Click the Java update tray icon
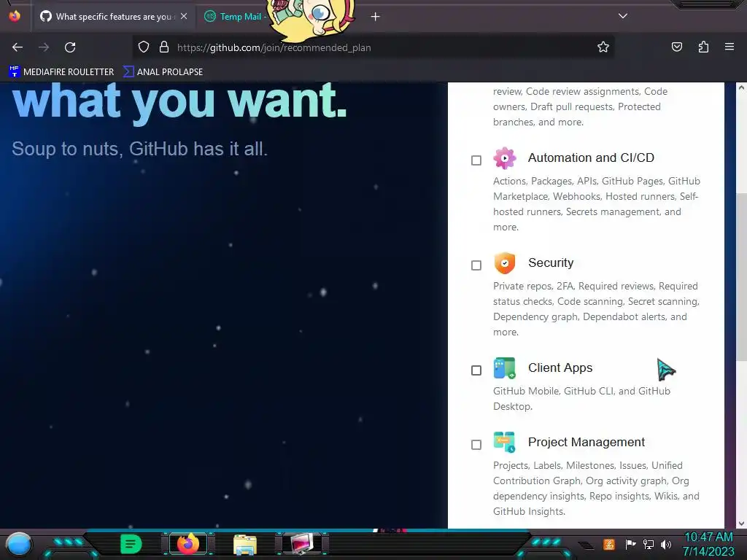The image size is (747, 560). pos(609,544)
